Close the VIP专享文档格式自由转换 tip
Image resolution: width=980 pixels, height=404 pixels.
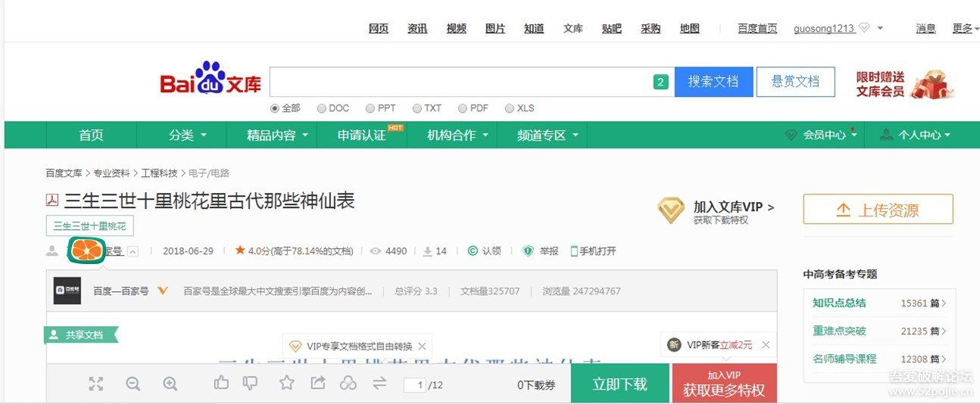[x=422, y=346]
